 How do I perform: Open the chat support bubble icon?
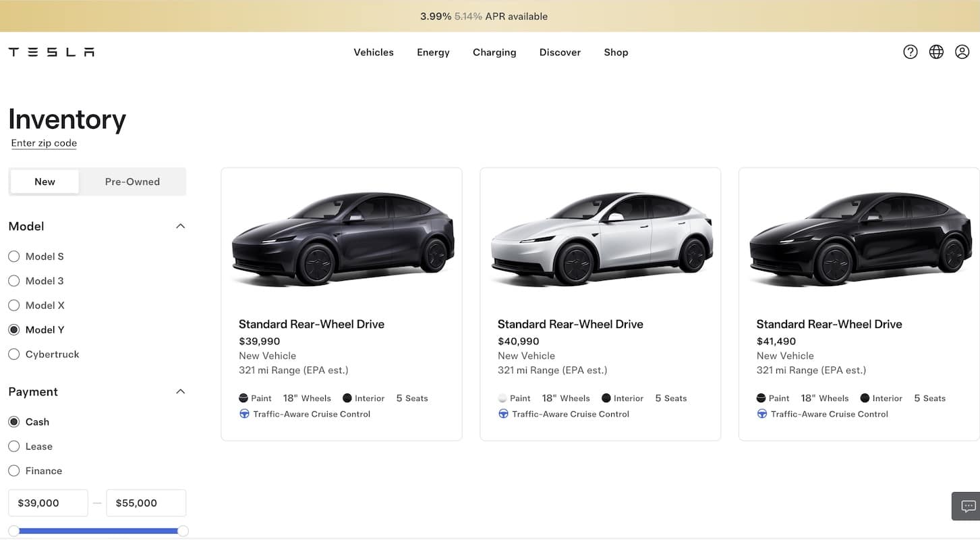pos(967,506)
